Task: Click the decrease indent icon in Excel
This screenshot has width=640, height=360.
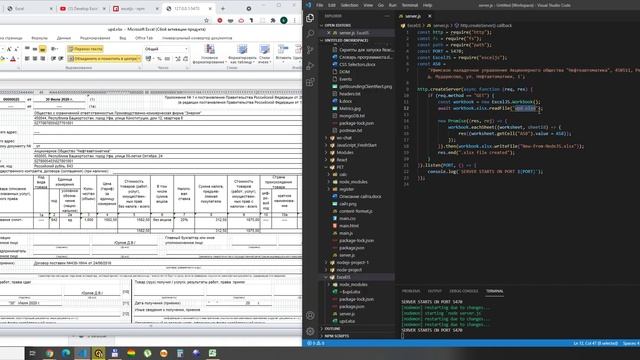Action: [53, 59]
